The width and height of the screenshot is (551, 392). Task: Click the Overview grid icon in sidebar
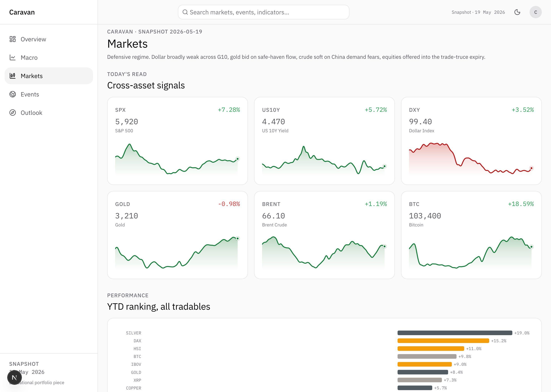13,39
